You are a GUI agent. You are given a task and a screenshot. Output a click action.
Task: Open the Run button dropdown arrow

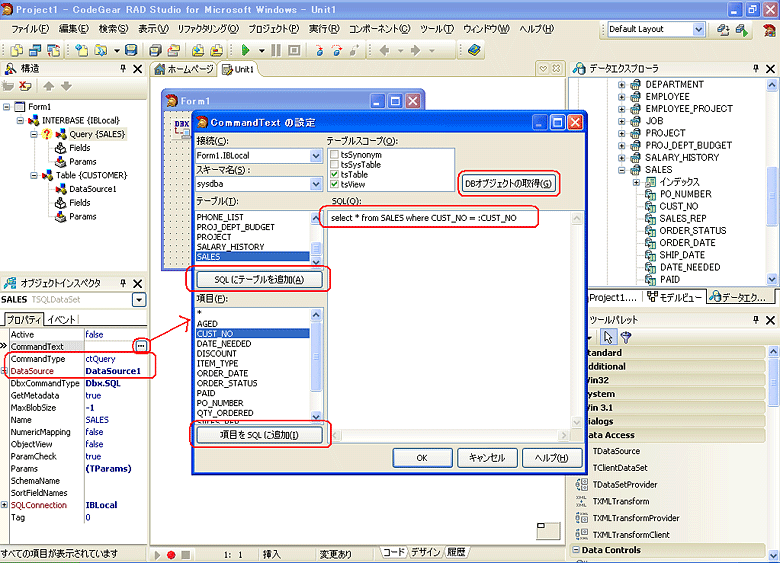point(261,50)
